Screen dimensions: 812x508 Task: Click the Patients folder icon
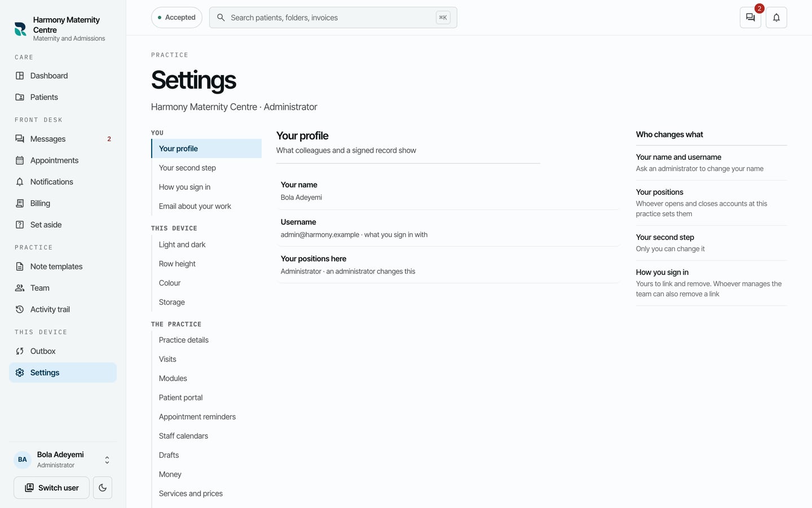click(20, 97)
